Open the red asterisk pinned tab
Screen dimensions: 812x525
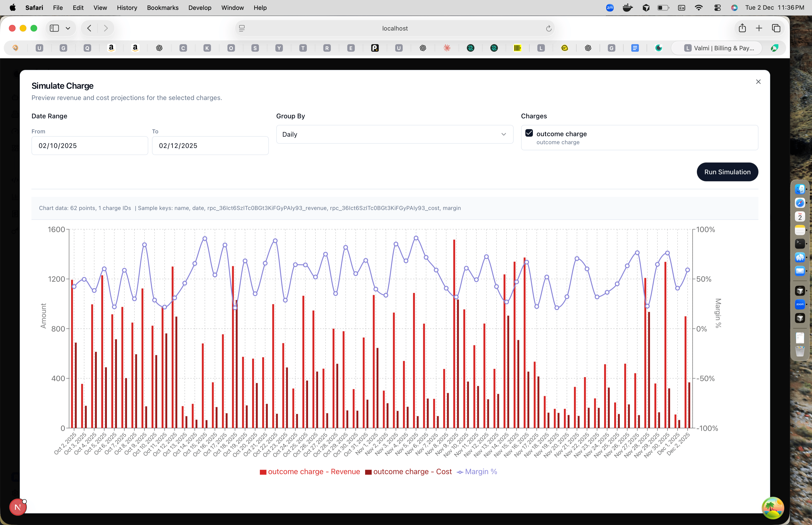click(447, 48)
